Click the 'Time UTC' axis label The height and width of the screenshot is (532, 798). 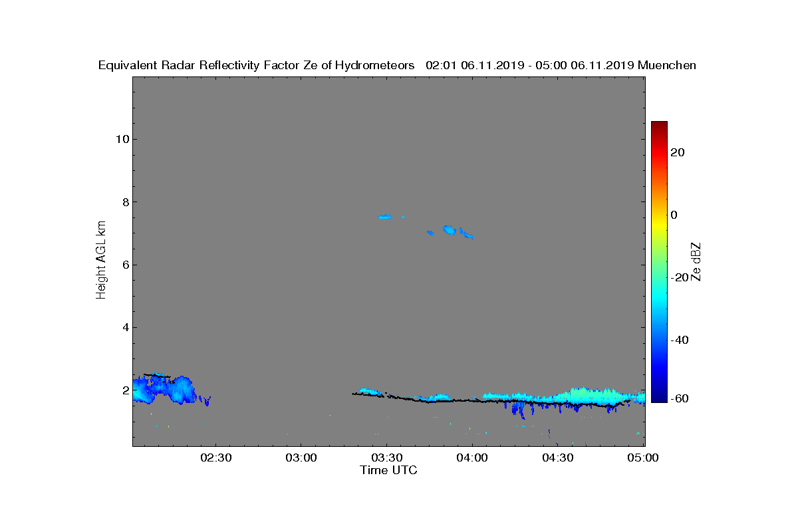(x=389, y=470)
